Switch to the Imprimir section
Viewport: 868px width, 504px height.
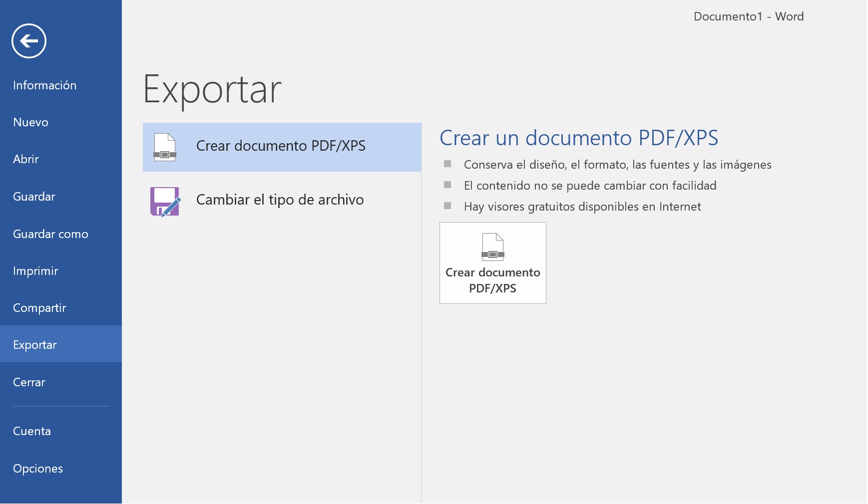pos(35,271)
